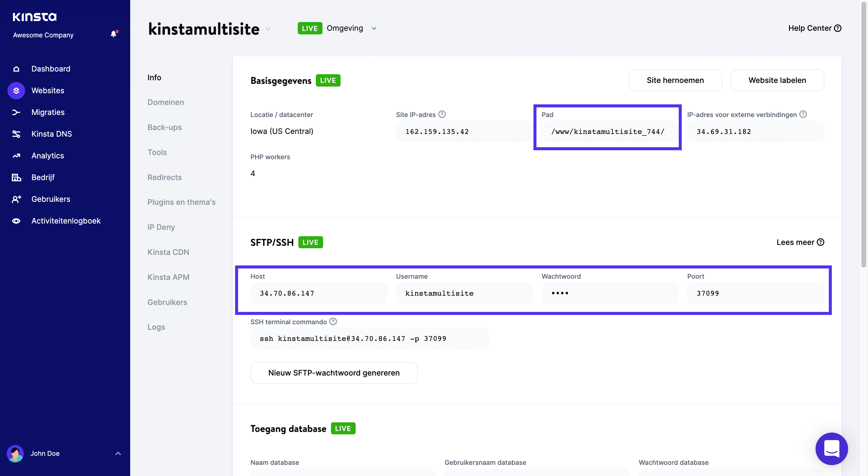Open Kinsta DNS page
Screen dimensions: 868x476
[x=52, y=134]
